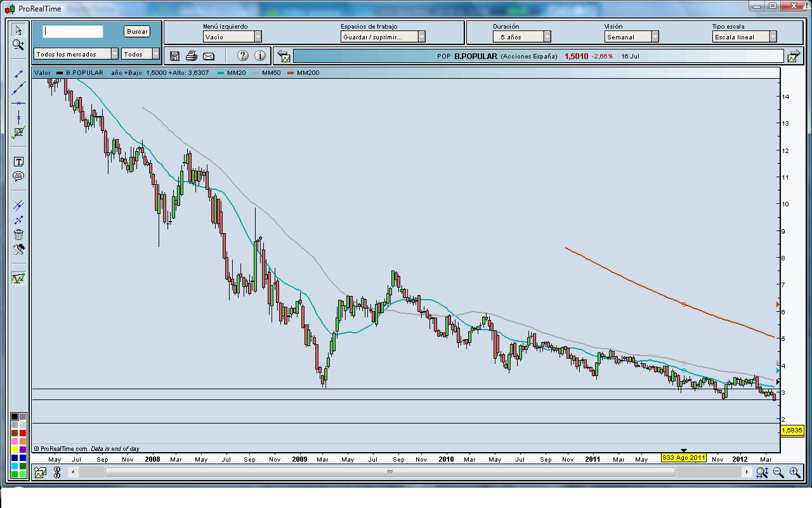
Task: Click the Buscar button
Action: pyautogui.click(x=137, y=31)
